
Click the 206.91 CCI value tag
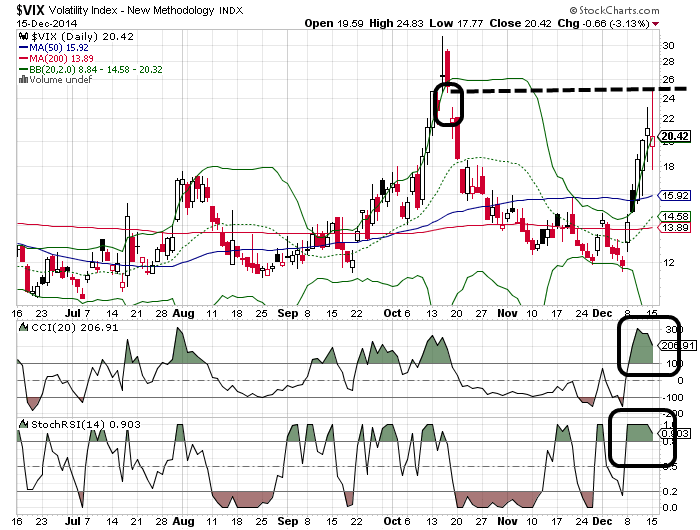[x=677, y=346]
